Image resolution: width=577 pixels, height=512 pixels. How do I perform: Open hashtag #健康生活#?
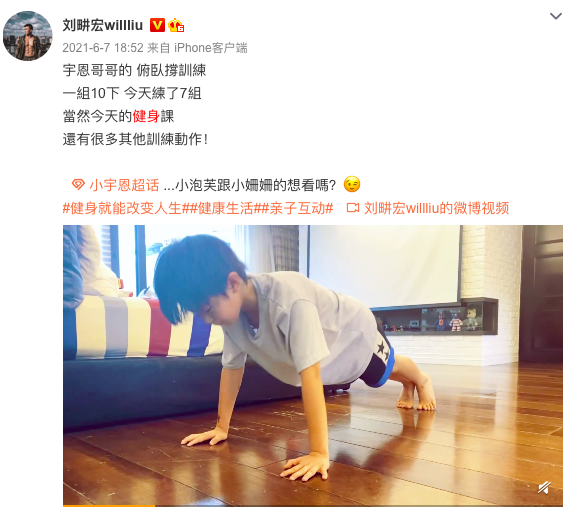tap(226, 208)
